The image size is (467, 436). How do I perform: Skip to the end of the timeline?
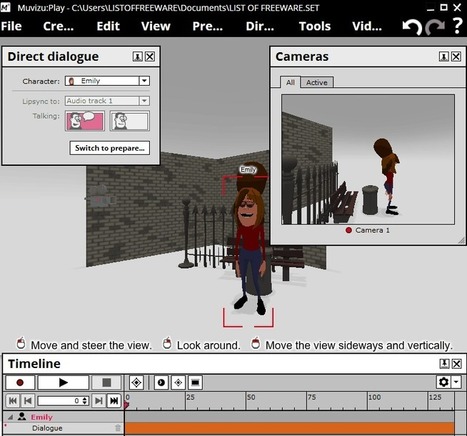pyautogui.click(x=114, y=400)
